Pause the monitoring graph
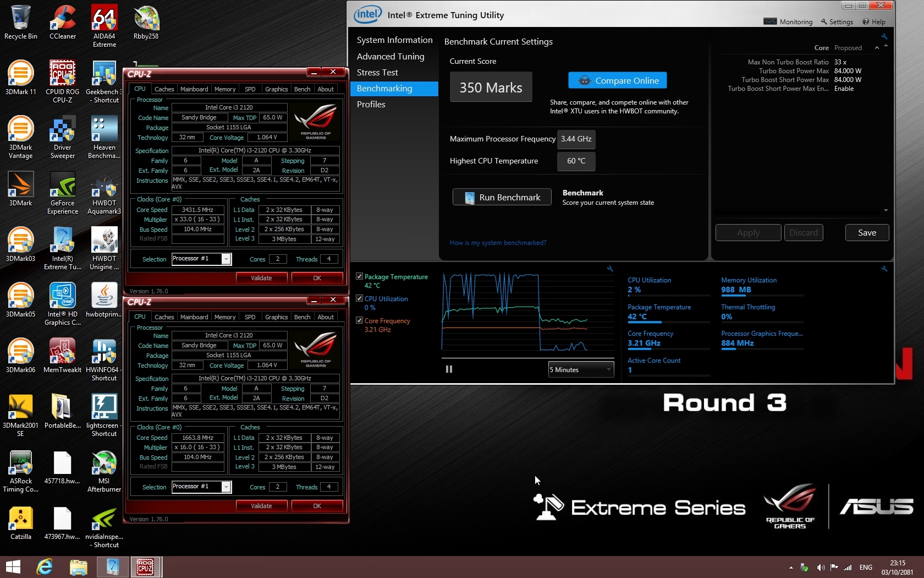The height and width of the screenshot is (578, 924). tap(449, 369)
